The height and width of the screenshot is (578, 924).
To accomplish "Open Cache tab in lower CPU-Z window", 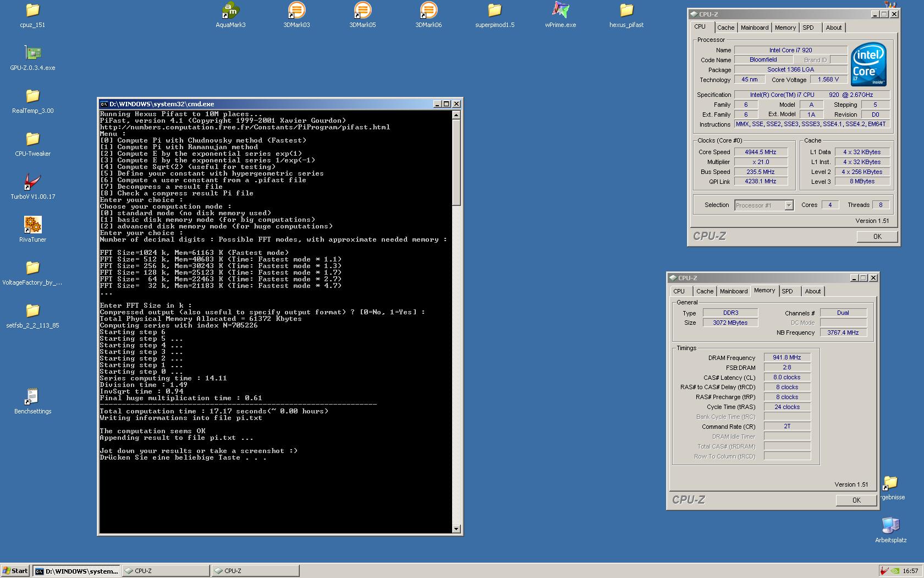I will pos(705,291).
